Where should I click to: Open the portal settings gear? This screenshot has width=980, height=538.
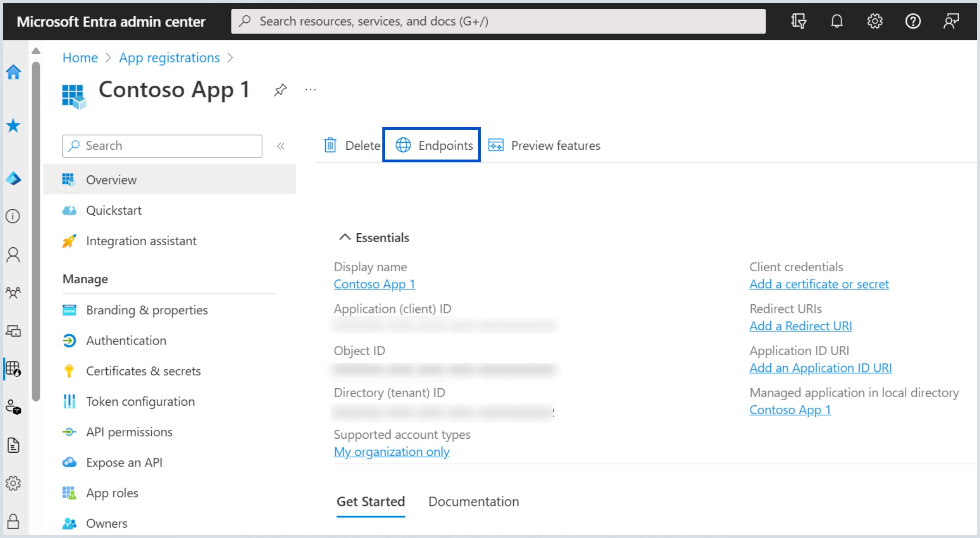[x=875, y=21]
